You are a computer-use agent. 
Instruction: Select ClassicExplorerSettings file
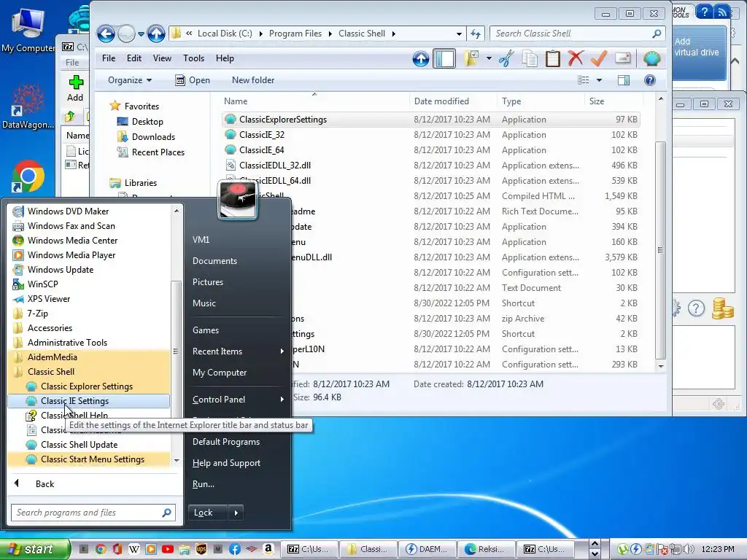(x=430, y=120)
